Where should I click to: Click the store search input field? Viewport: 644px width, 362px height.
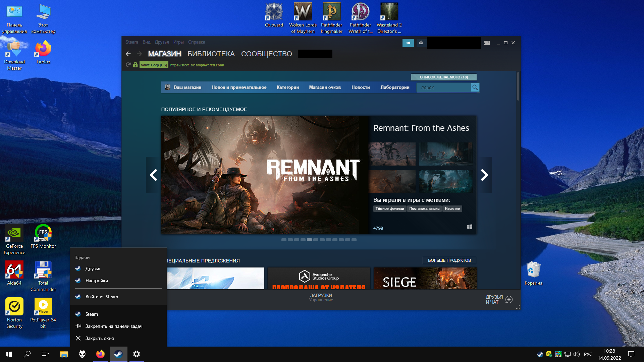coord(444,87)
